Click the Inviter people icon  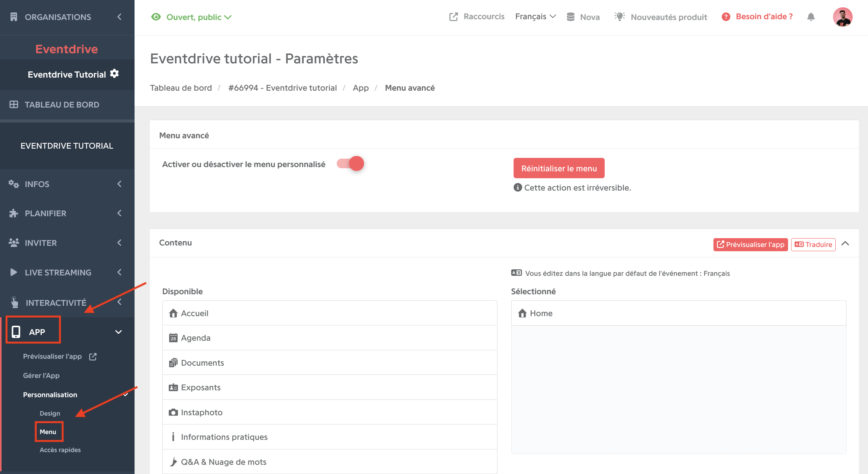[14, 243]
